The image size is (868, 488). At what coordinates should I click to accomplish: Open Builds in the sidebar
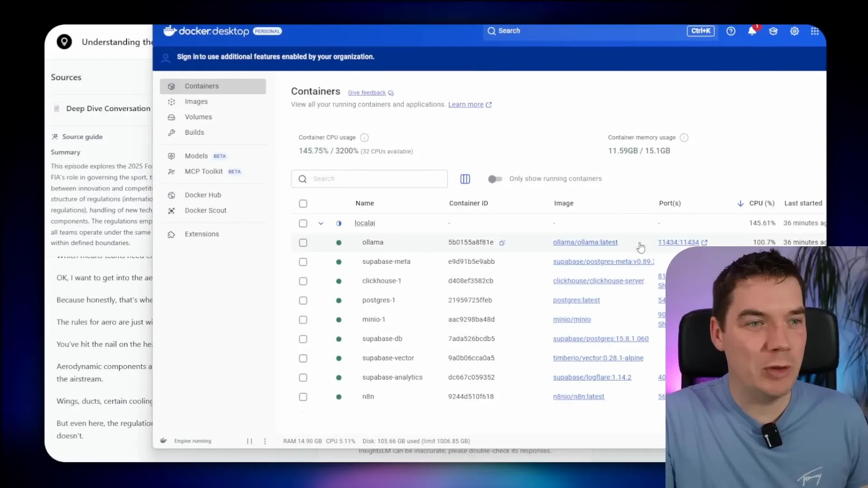[213, 132]
